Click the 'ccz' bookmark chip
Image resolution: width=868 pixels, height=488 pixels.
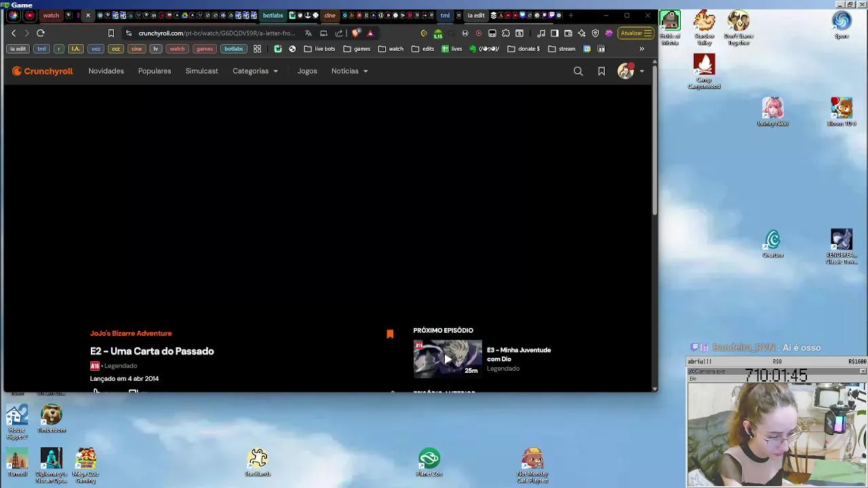click(116, 49)
